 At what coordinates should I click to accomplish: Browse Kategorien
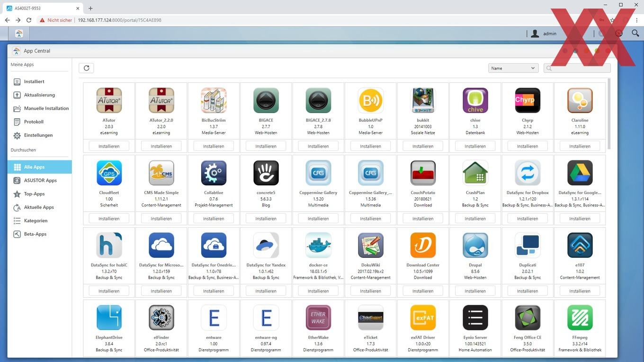[40, 221]
